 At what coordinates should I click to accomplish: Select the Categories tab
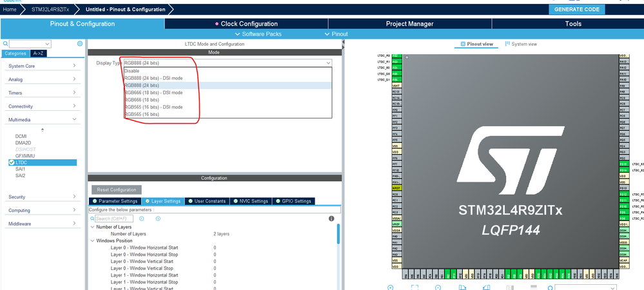point(15,53)
